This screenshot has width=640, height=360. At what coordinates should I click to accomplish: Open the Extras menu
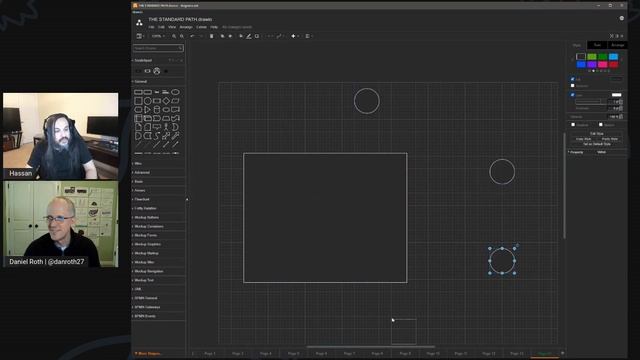pyautogui.click(x=201, y=27)
